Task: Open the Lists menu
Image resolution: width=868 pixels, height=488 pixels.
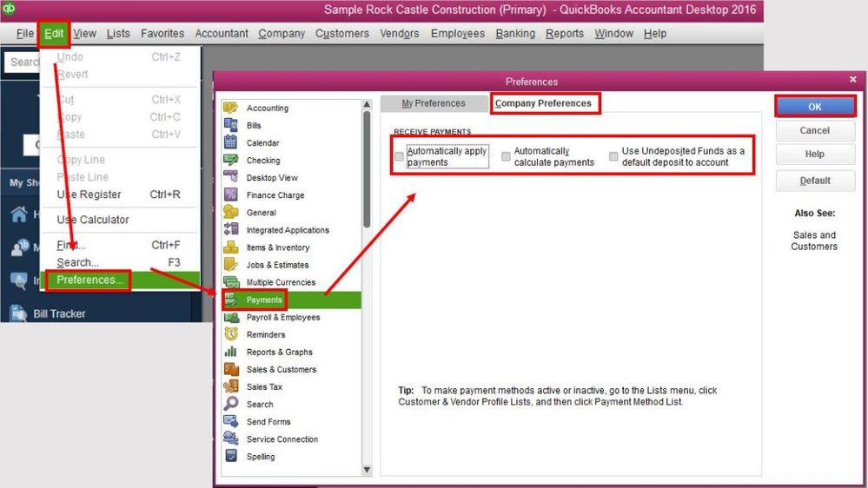Action: [118, 34]
